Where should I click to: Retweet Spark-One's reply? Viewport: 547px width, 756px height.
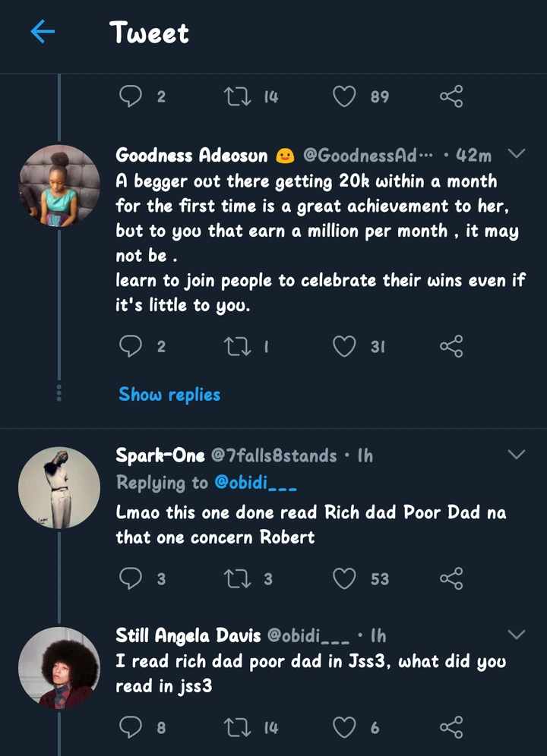(236, 578)
